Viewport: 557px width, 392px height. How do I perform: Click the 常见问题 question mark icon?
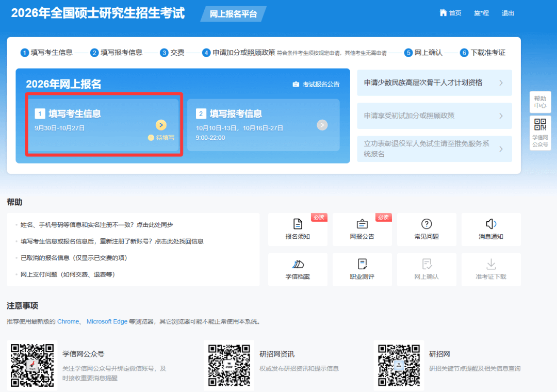coord(427,224)
